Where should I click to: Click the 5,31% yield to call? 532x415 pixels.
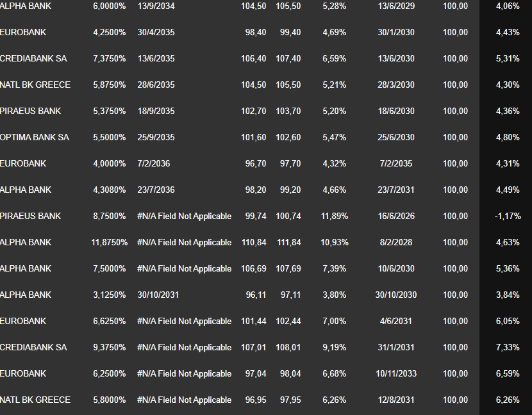508,59
